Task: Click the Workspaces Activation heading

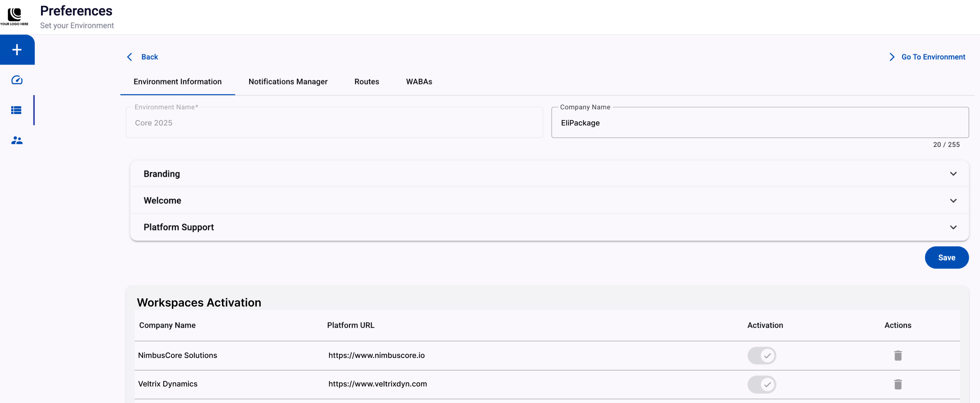Action: tap(199, 303)
